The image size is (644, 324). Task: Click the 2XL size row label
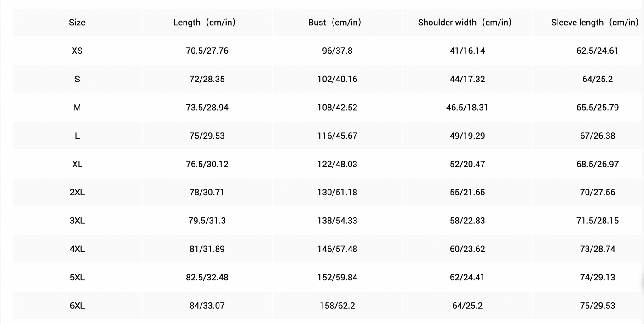77,193
